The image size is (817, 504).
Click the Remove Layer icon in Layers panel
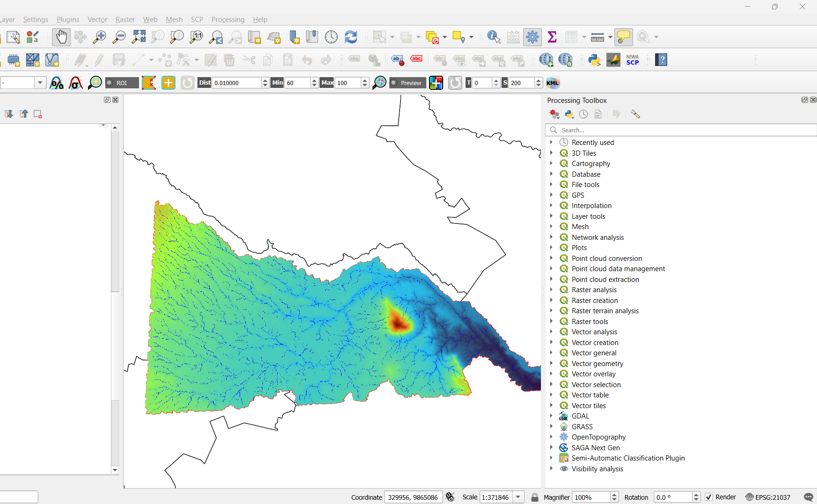(38, 114)
